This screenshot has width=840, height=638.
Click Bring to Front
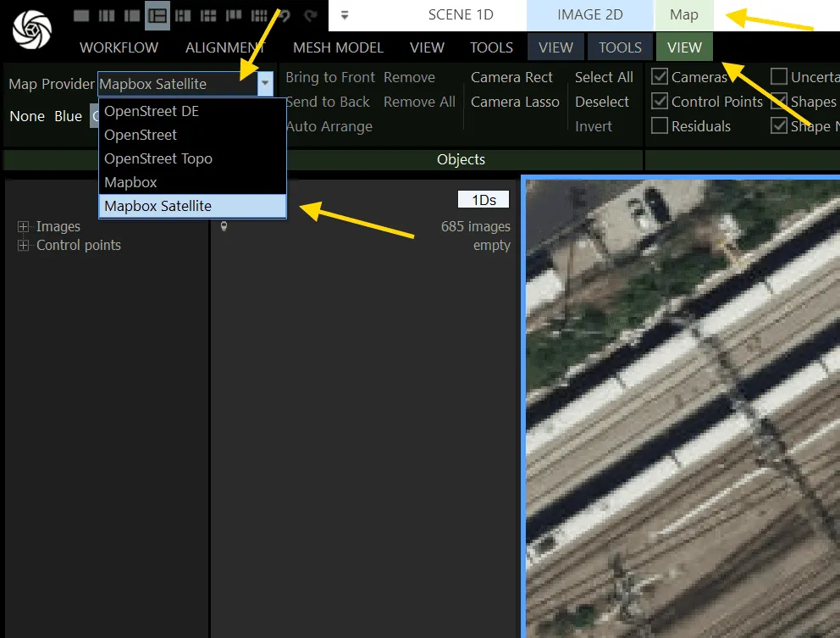coord(330,77)
